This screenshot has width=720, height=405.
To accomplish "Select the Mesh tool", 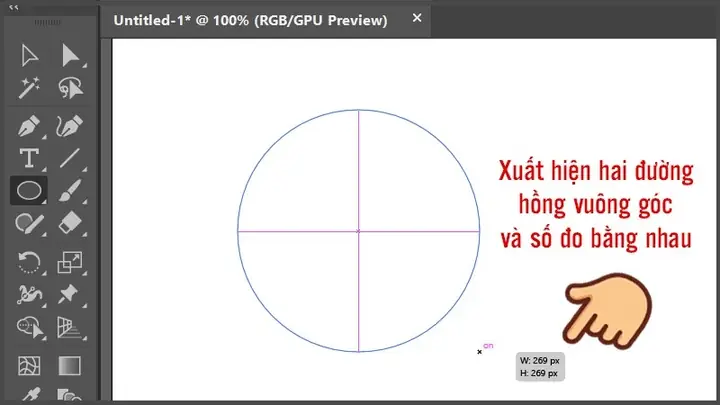I will pos(29,366).
